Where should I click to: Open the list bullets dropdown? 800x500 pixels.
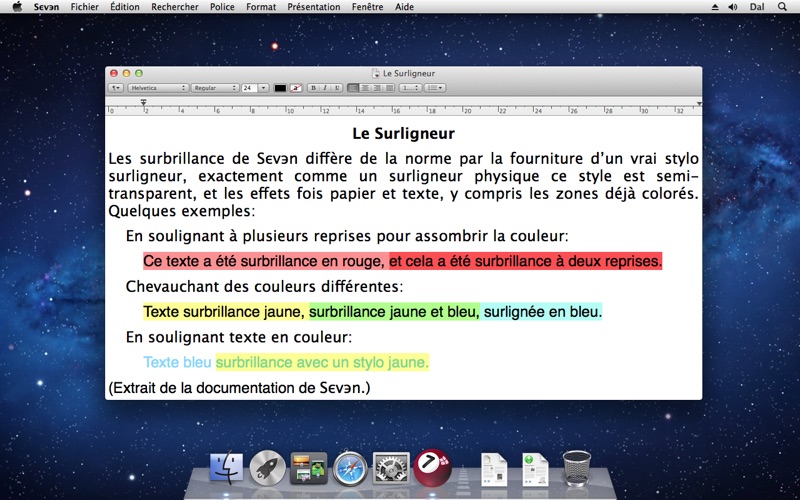coord(435,88)
